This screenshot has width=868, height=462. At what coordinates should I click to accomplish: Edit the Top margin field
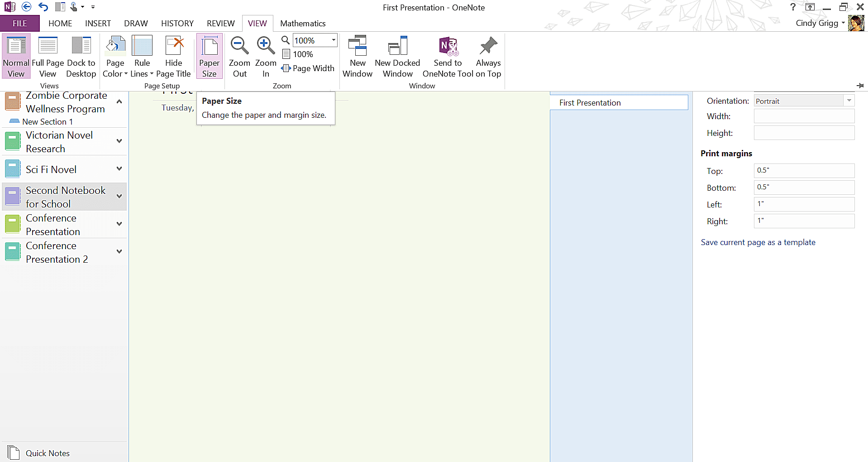[x=804, y=170]
